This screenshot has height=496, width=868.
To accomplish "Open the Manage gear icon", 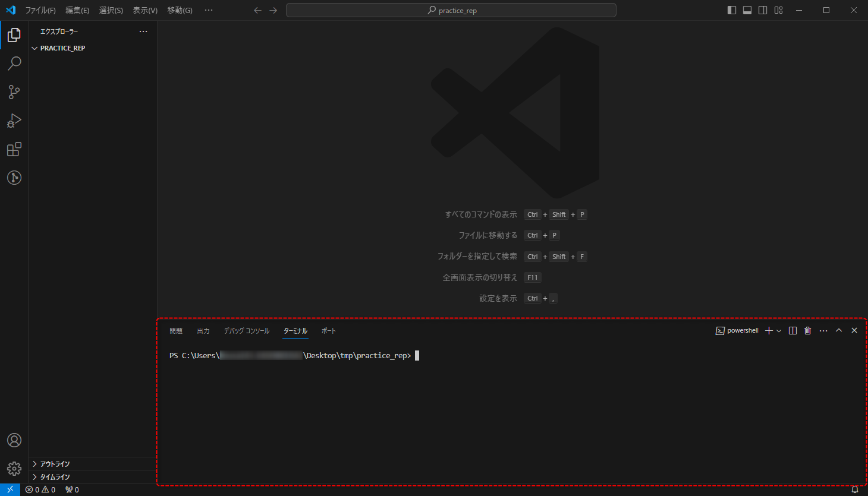I will [x=14, y=469].
